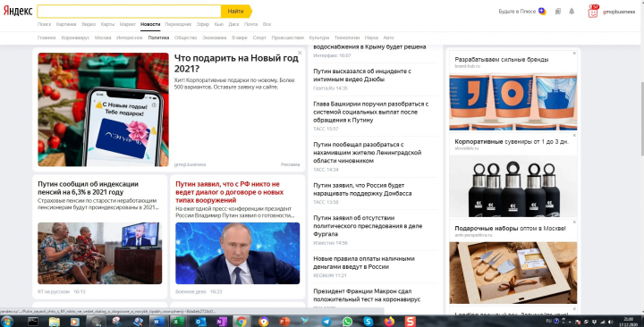Close the gift sets ad
This screenshot has width=644, height=327.
point(574,222)
